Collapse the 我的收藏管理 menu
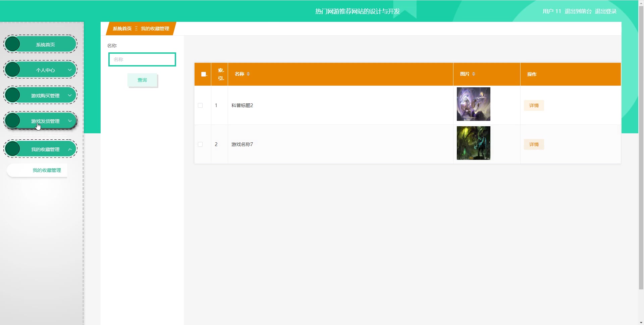The image size is (644, 325). 70,148
